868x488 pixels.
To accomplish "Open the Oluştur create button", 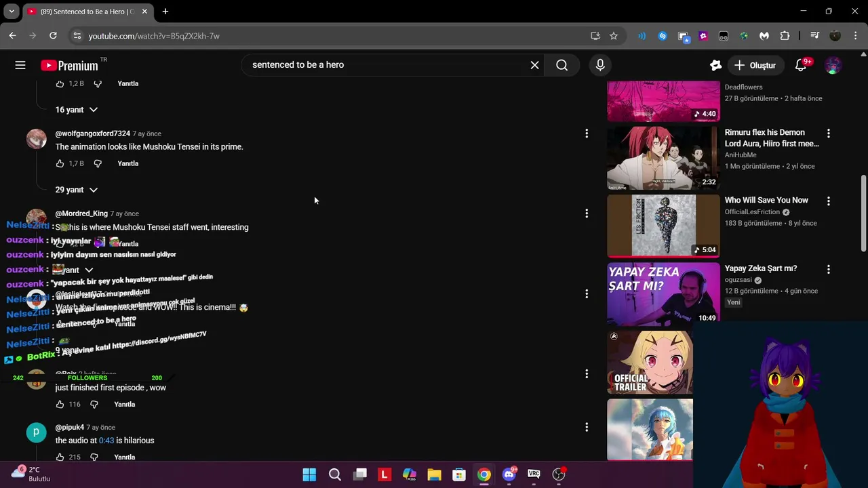I will click(x=755, y=65).
